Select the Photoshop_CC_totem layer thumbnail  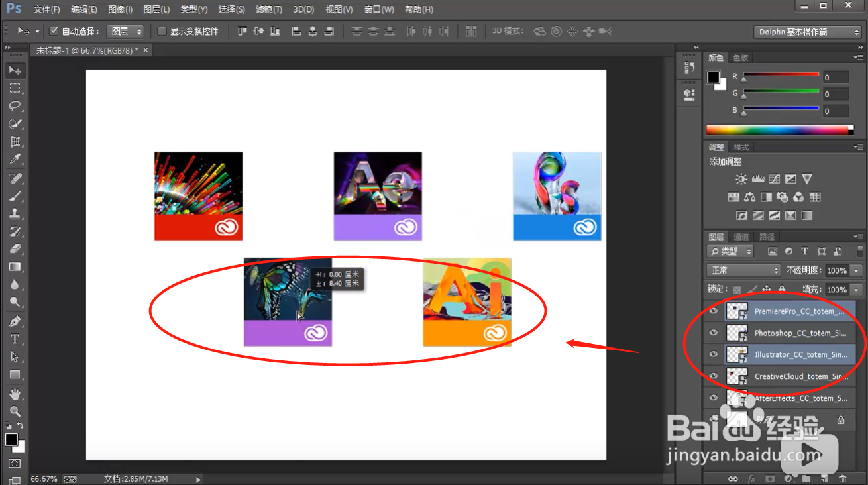pos(737,333)
